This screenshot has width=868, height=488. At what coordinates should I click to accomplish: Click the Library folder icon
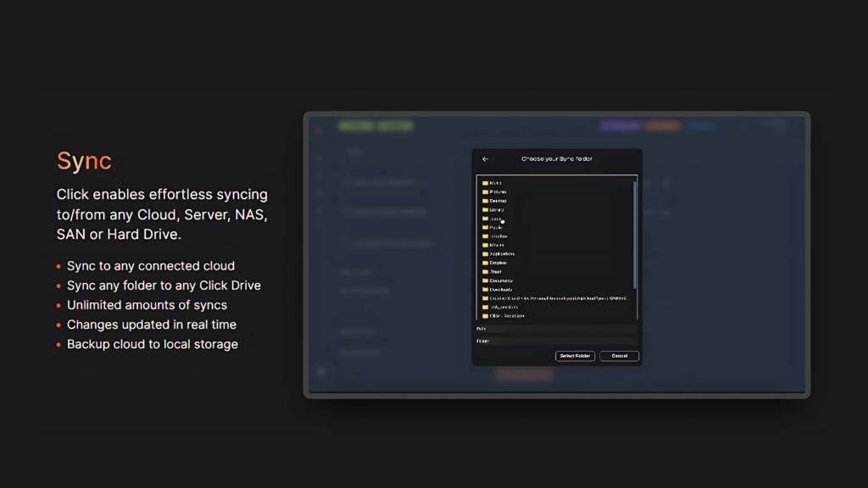tap(486, 209)
